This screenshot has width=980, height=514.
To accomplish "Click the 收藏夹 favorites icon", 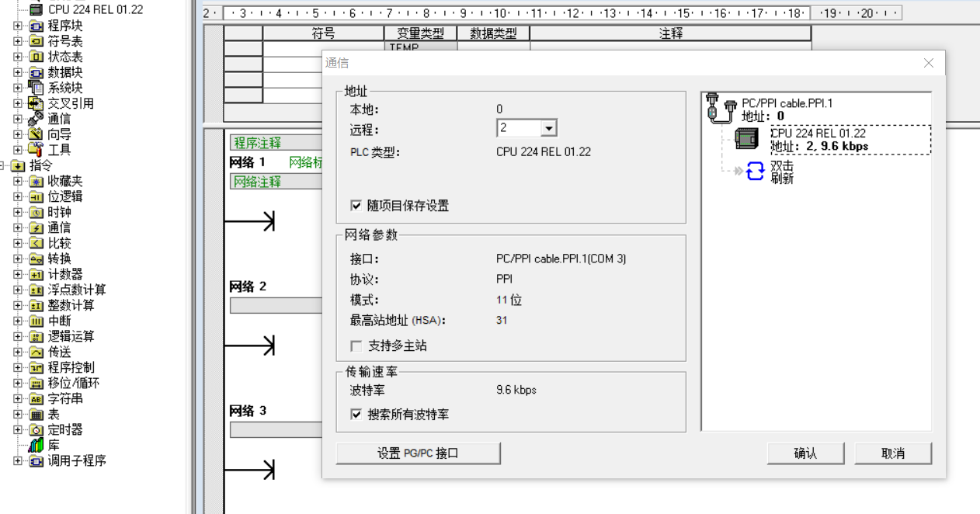I will pyautogui.click(x=36, y=181).
